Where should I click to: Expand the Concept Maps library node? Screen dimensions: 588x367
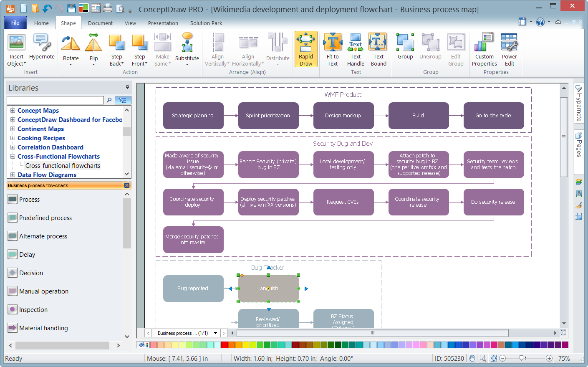(x=13, y=111)
